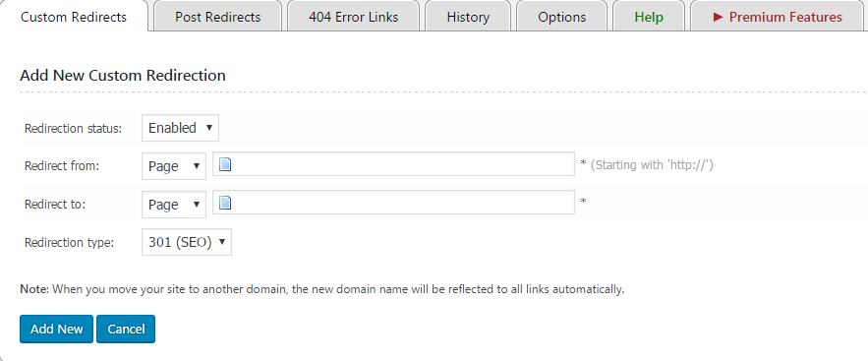
Task: Open the 404 Error Links tab
Action: pyautogui.click(x=353, y=17)
